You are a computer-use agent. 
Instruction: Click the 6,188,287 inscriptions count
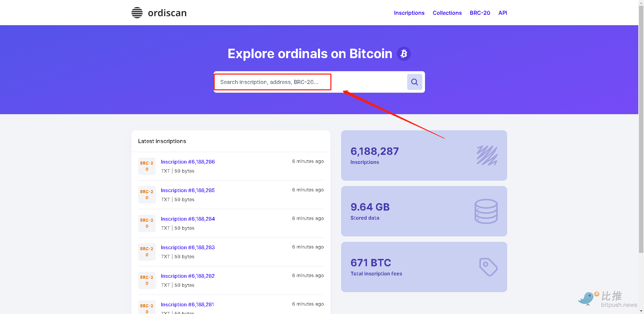tap(375, 151)
